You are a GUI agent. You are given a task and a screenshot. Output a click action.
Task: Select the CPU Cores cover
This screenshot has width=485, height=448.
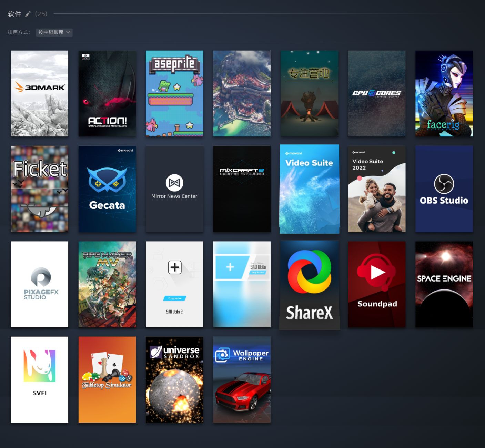coord(377,94)
